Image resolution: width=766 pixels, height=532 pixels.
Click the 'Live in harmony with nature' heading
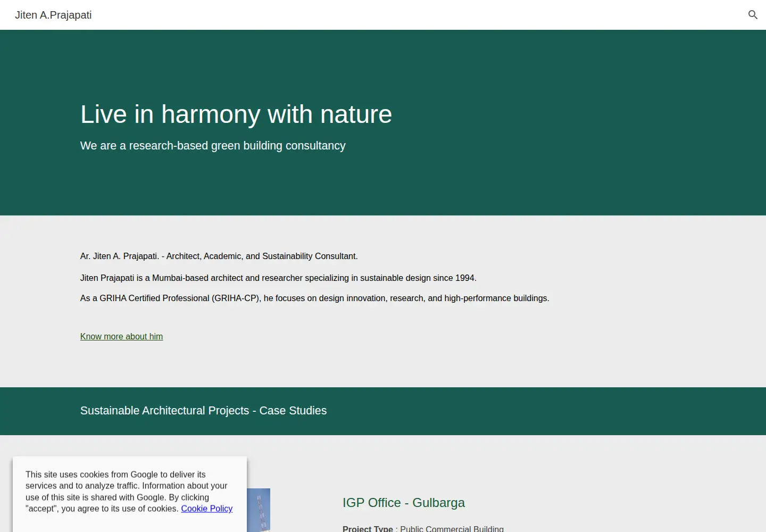pyautogui.click(x=236, y=114)
